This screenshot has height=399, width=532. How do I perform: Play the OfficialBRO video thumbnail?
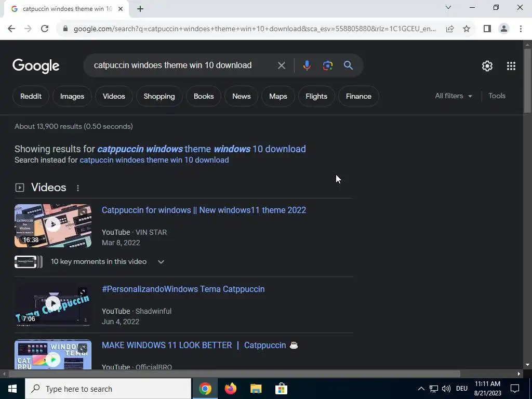tap(53, 354)
